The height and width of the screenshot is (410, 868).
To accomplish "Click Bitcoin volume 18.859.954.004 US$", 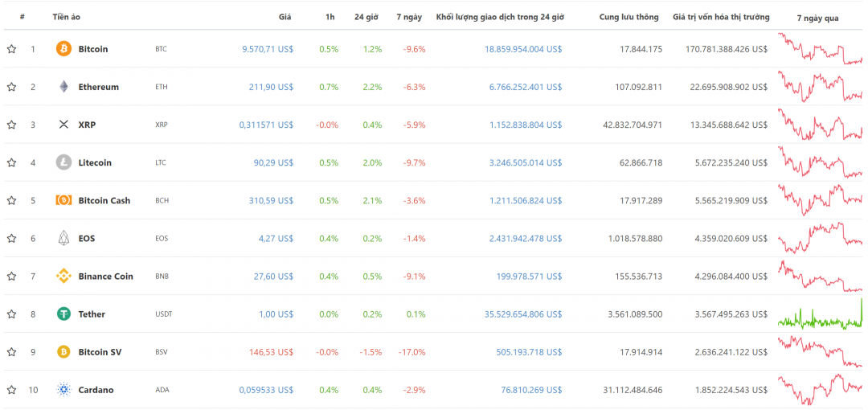I will pyautogui.click(x=523, y=49).
